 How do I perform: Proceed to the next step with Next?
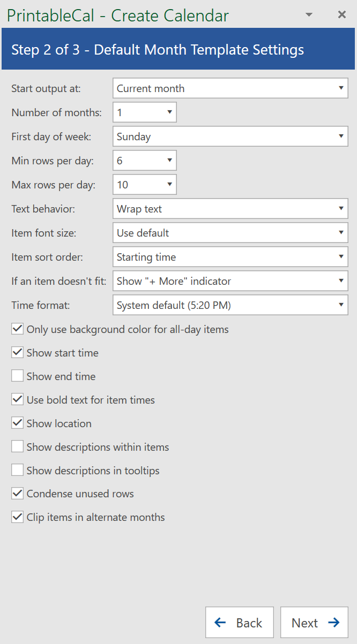tap(315, 623)
